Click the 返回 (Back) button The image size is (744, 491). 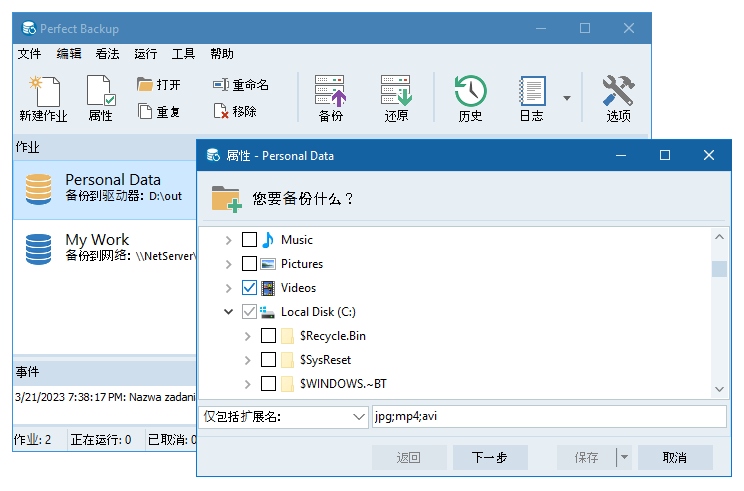coord(409,457)
